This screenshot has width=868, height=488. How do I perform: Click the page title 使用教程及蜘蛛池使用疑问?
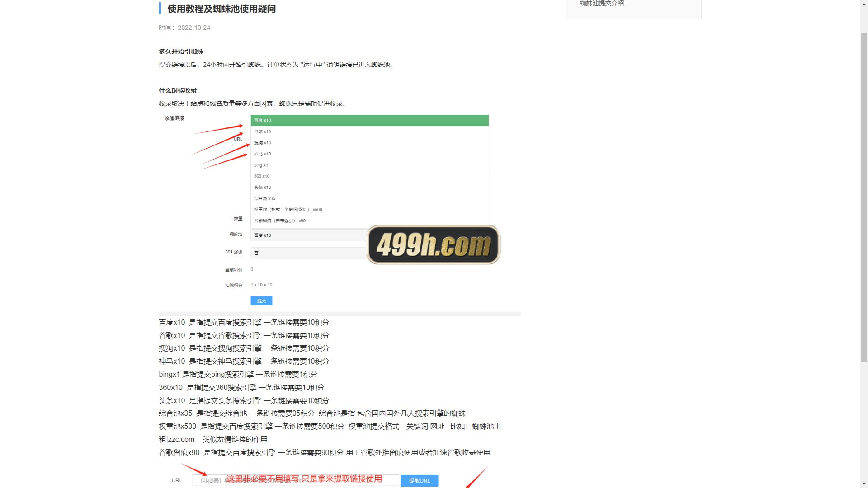pos(221,9)
